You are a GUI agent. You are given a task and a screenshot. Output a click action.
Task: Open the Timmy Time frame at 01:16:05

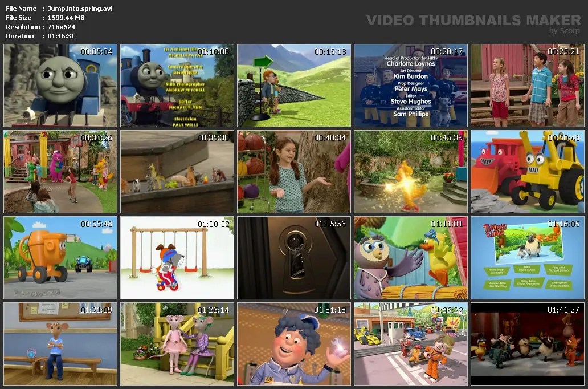click(x=528, y=258)
